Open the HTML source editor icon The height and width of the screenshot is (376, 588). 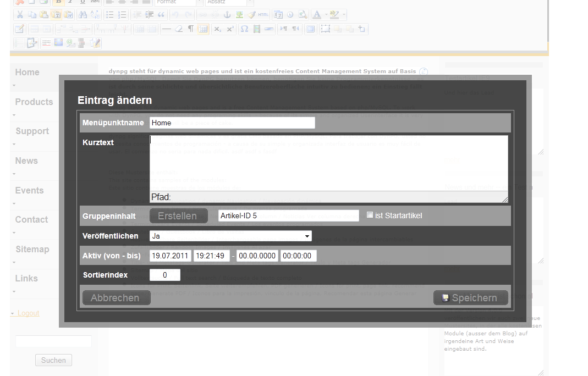coord(263,15)
